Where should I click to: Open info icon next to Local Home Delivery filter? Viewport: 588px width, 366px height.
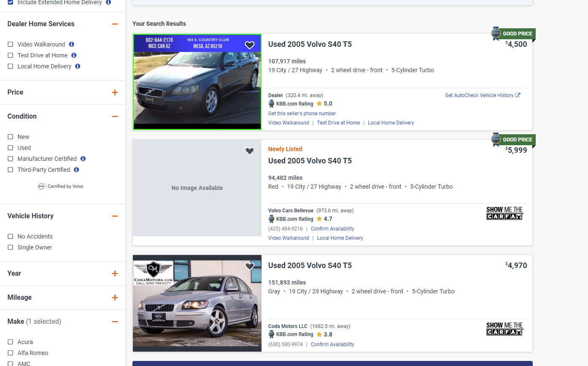click(78, 66)
